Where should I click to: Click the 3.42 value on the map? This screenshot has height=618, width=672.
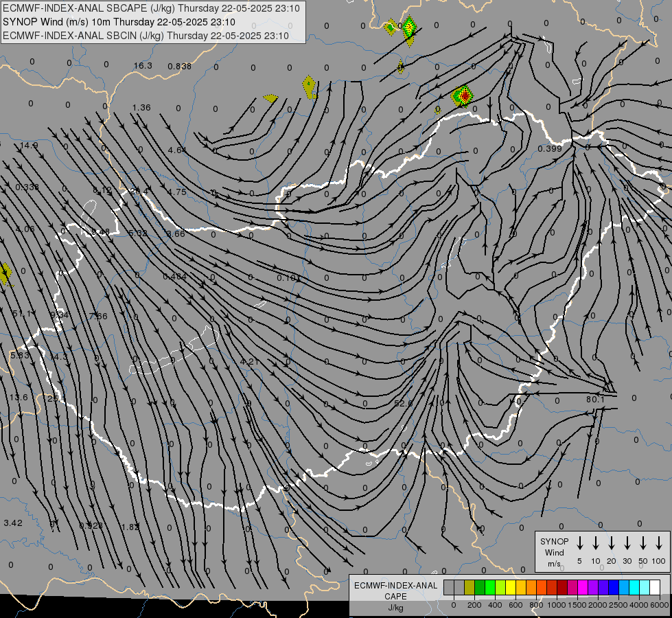pos(13,523)
